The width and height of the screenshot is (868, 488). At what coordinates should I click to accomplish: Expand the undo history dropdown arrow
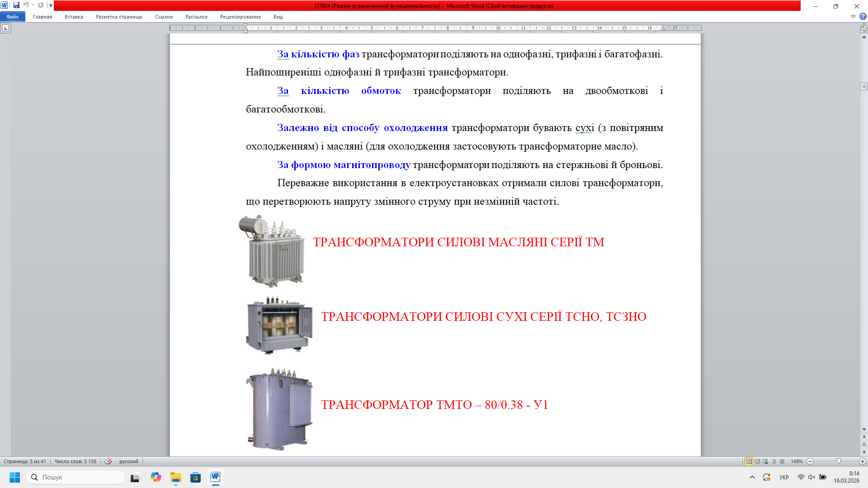click(33, 5)
